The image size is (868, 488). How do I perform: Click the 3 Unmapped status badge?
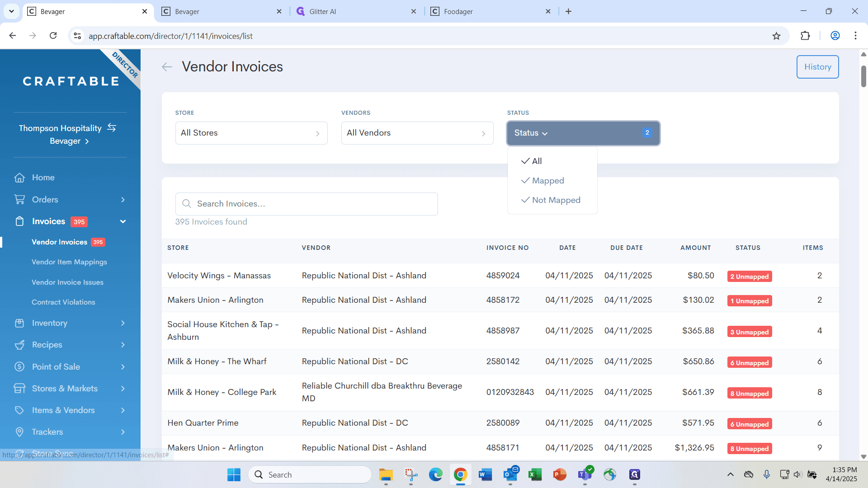[x=750, y=332]
